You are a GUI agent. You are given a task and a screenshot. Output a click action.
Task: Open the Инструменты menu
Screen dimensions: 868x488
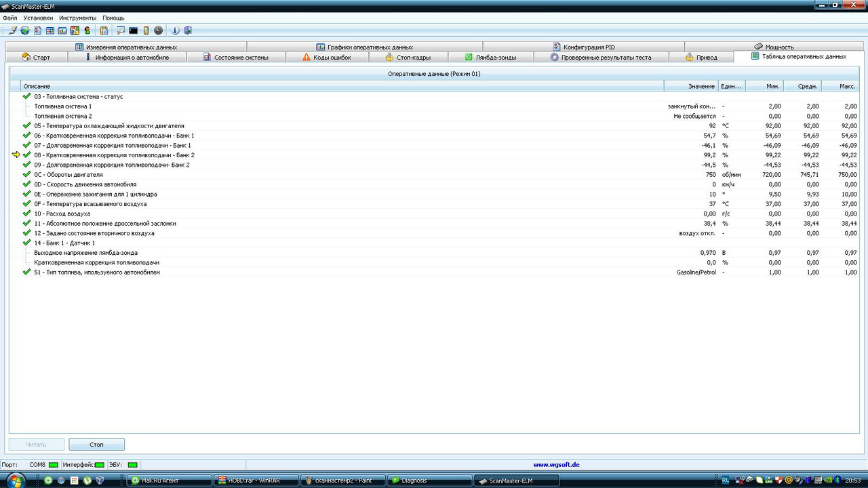[77, 18]
